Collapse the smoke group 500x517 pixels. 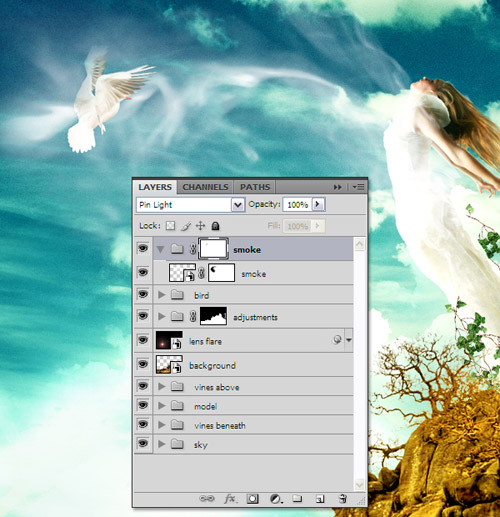click(161, 249)
